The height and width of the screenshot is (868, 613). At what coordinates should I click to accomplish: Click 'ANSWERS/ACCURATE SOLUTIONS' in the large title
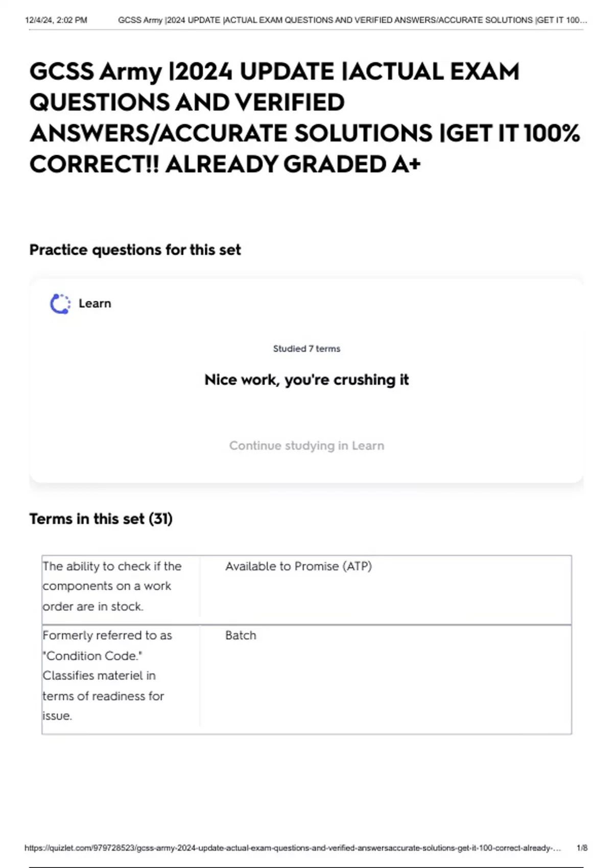point(231,134)
